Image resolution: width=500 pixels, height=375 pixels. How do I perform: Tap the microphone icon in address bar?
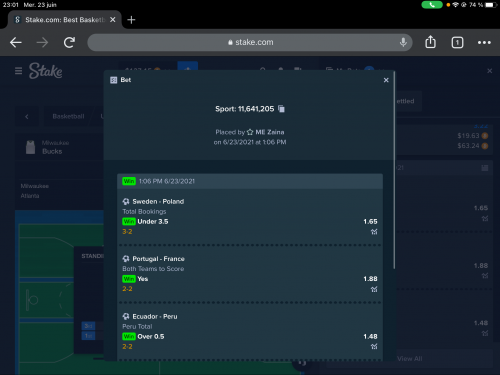[x=403, y=42]
